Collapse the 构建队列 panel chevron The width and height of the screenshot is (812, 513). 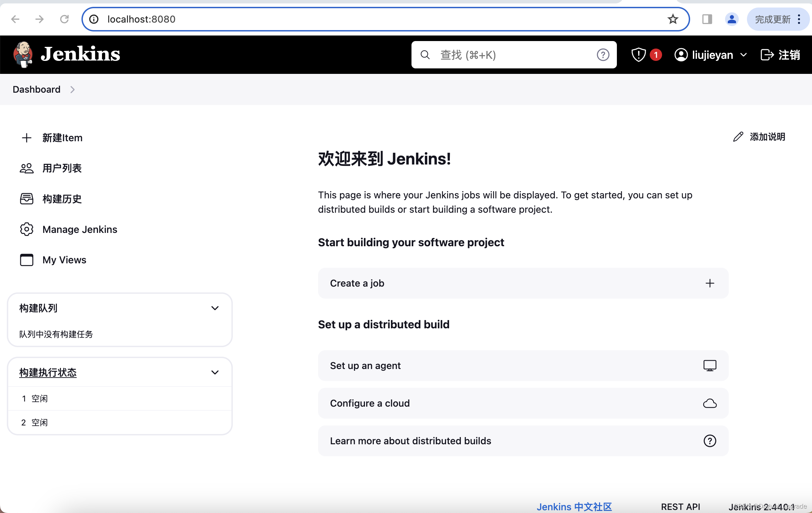[x=215, y=308]
